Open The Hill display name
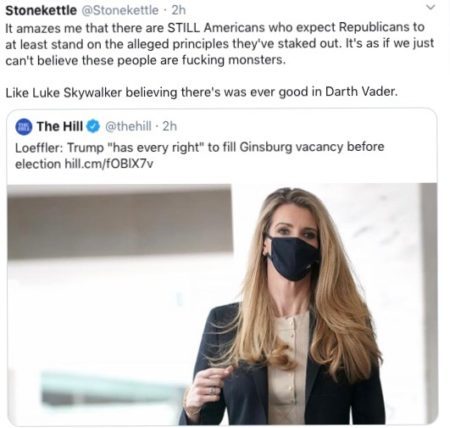The width and height of the screenshot is (450, 428). tap(60, 126)
